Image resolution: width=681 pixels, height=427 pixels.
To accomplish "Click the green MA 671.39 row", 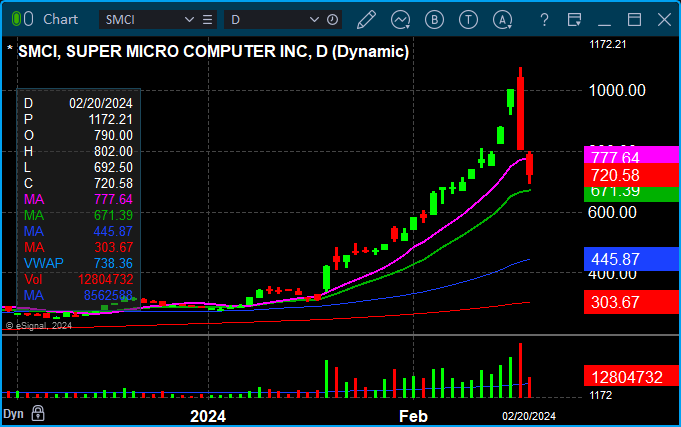I will (78, 215).
